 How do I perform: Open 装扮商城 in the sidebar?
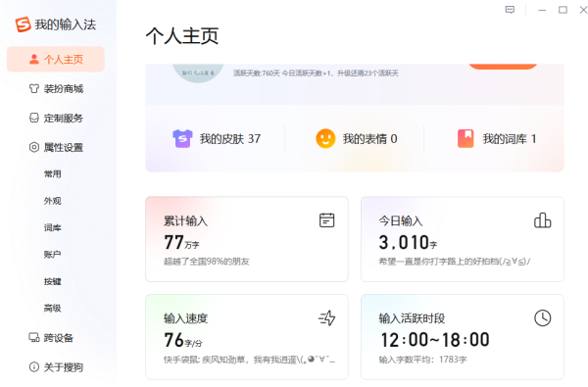[56, 89]
